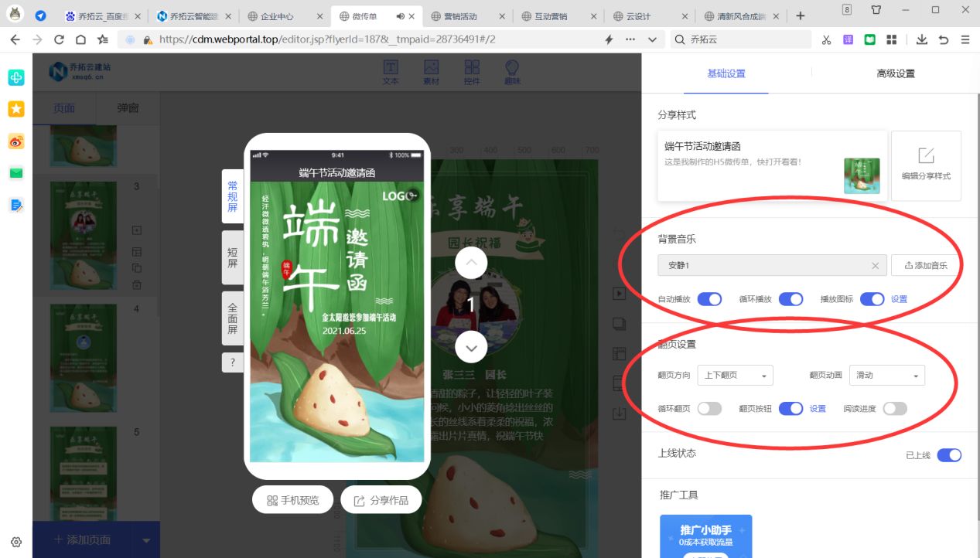Click the 阅读进度 reading progress switch

[x=895, y=408]
